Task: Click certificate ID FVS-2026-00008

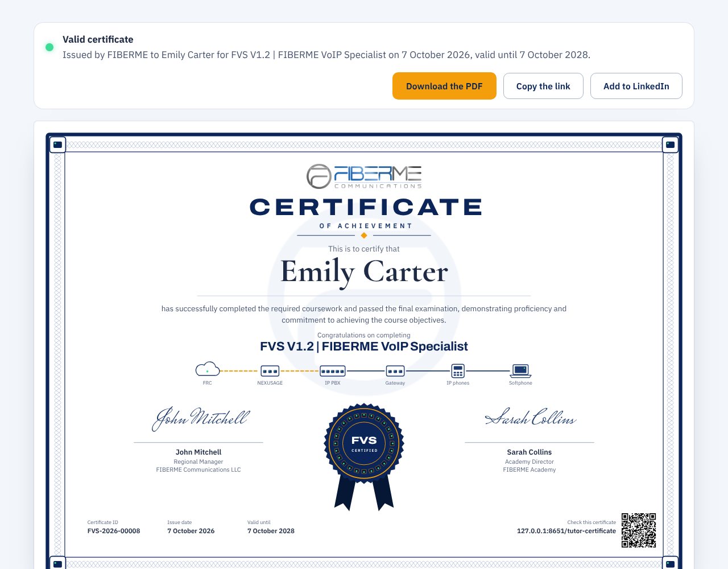Action: [114, 531]
